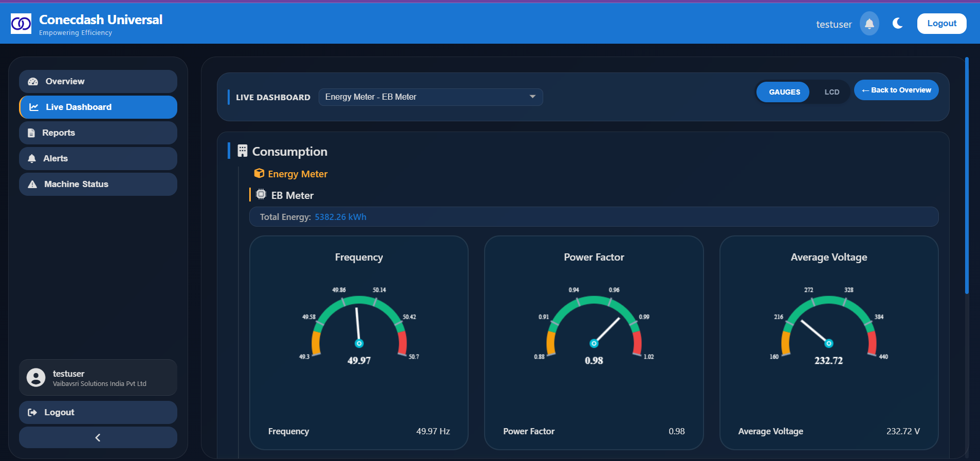Toggle dark mode with the moon icon
The width and height of the screenshot is (980, 461).
[x=898, y=23]
